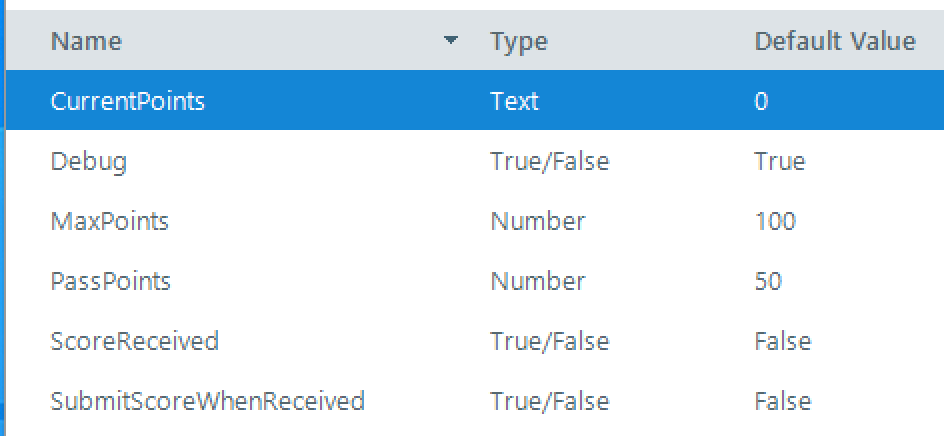
Task: Click the Name column sort arrow
Action: [450, 40]
